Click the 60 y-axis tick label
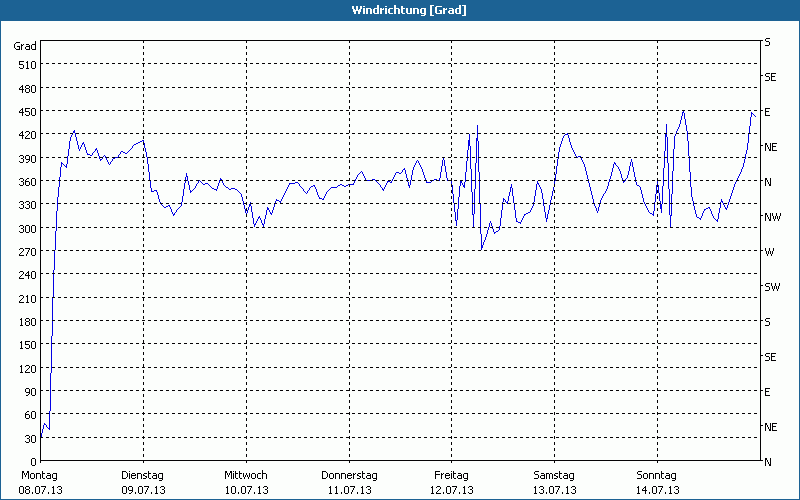The image size is (800, 500). [31, 415]
